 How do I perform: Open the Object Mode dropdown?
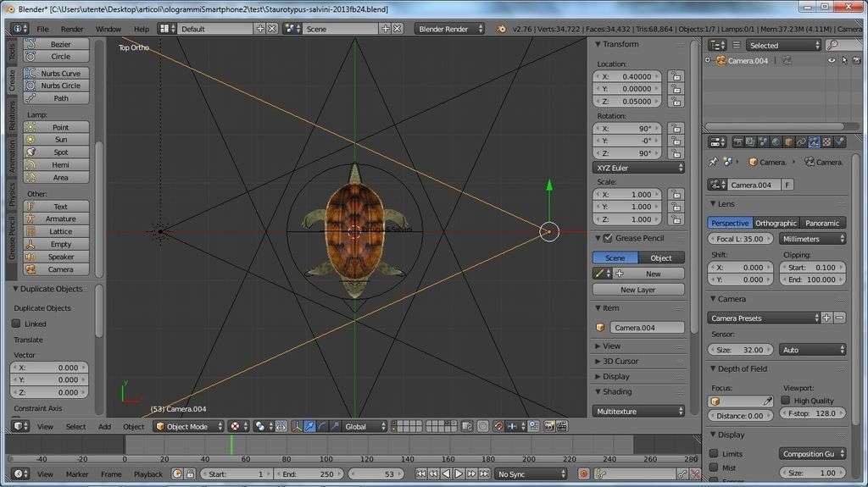tap(188, 426)
